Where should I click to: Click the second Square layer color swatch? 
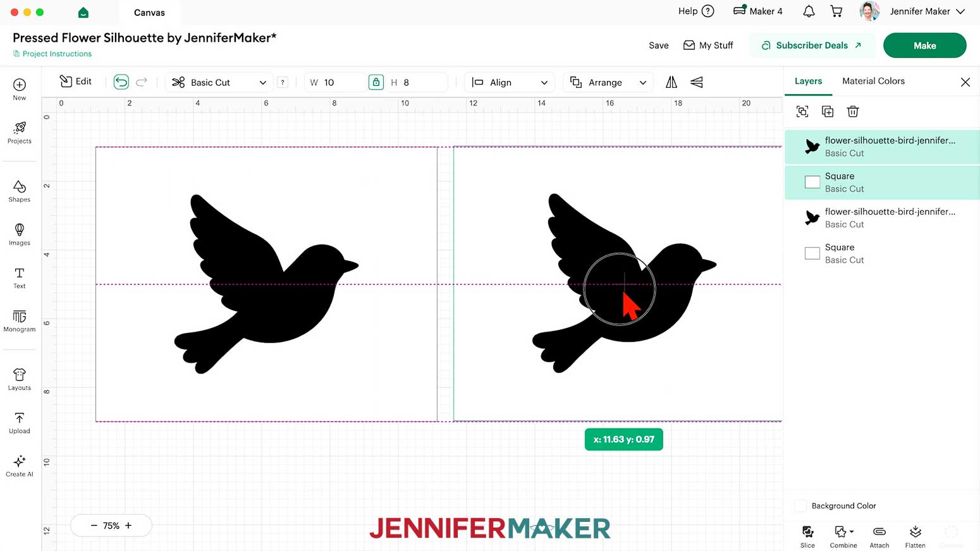tap(812, 253)
